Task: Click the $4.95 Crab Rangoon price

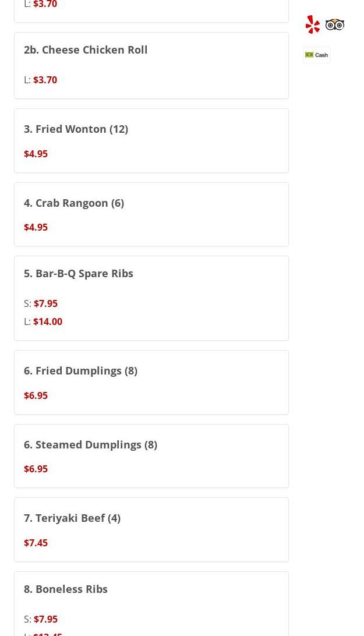Action: pos(36,227)
